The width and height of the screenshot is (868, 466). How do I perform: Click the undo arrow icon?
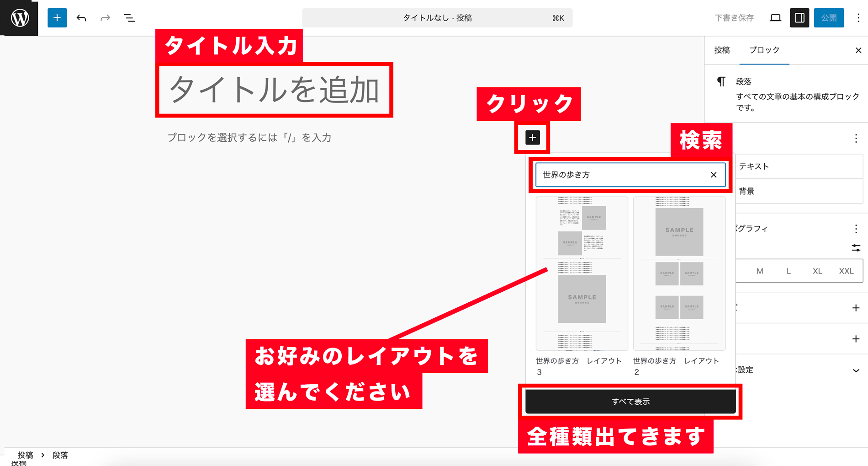(81, 18)
